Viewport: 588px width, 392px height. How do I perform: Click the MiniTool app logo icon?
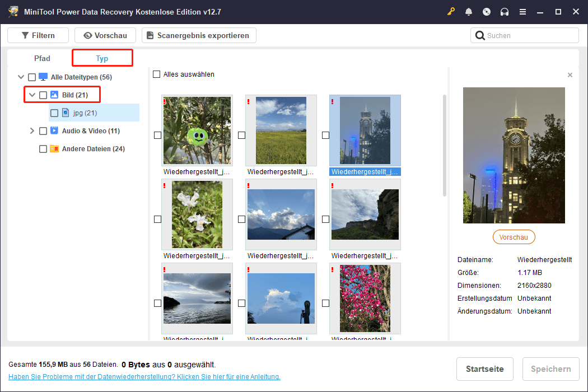13,12
